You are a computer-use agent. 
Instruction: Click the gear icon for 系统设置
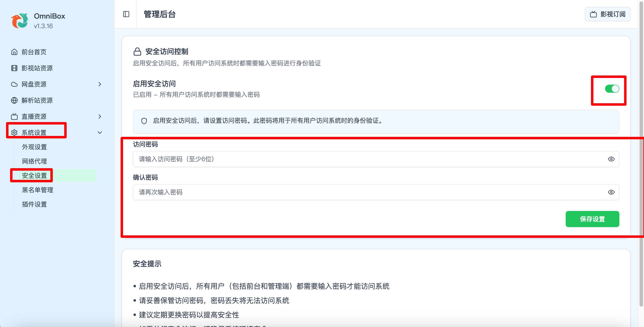point(14,133)
